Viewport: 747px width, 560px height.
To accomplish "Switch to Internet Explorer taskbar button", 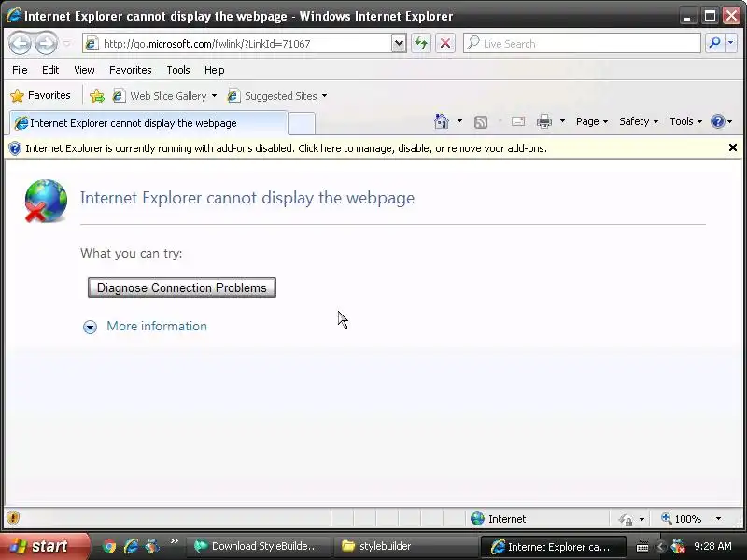I will (552, 547).
